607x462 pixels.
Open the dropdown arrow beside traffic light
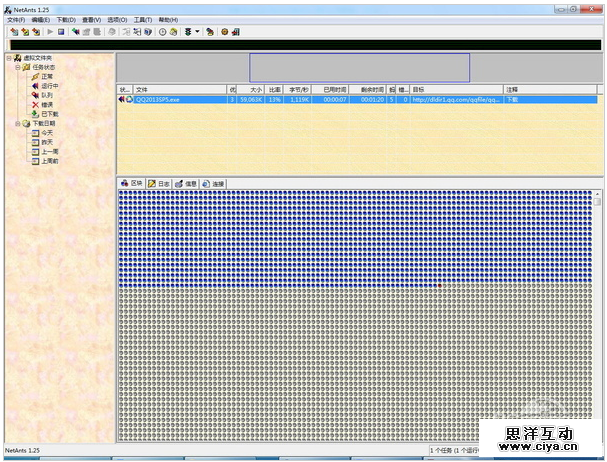pos(197,31)
